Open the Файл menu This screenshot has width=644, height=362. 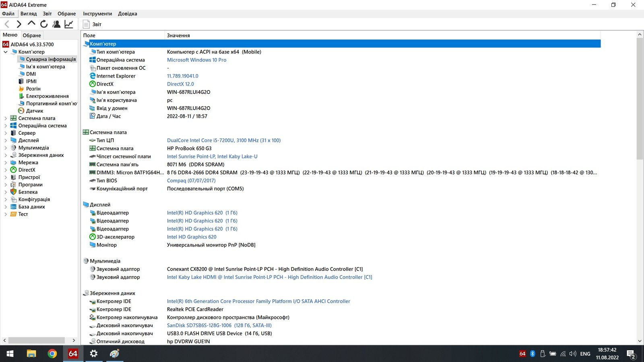(x=8, y=14)
